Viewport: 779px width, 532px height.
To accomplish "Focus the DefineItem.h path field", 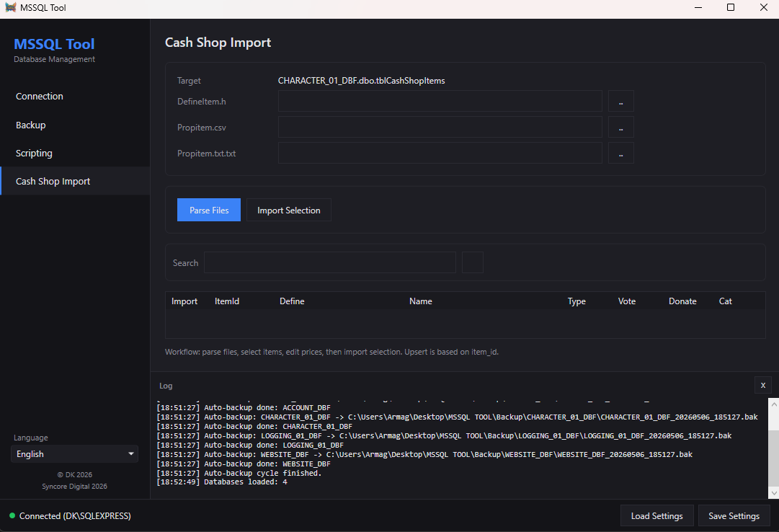I will [440, 102].
